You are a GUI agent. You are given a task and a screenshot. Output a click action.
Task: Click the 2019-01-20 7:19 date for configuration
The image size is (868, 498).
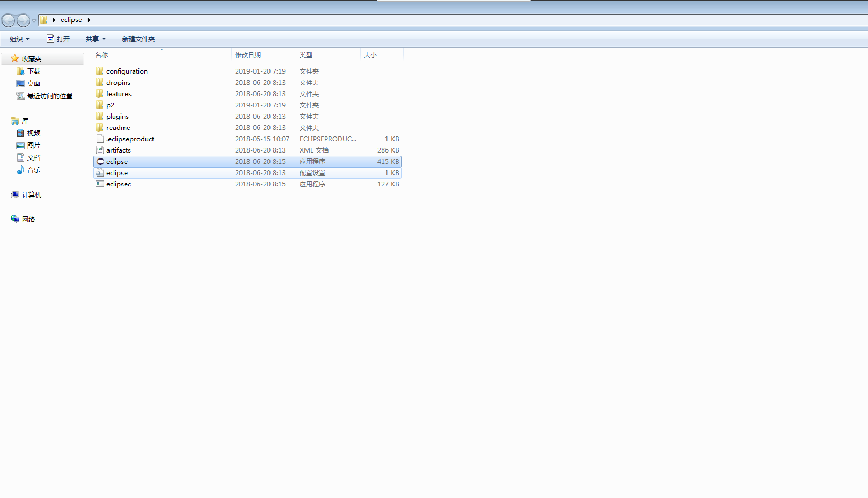click(260, 71)
